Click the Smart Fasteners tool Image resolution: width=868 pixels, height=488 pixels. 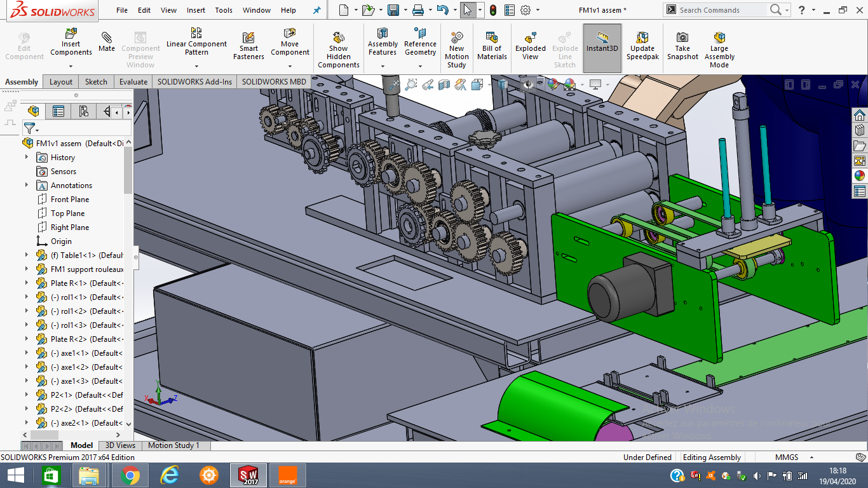coord(248,46)
